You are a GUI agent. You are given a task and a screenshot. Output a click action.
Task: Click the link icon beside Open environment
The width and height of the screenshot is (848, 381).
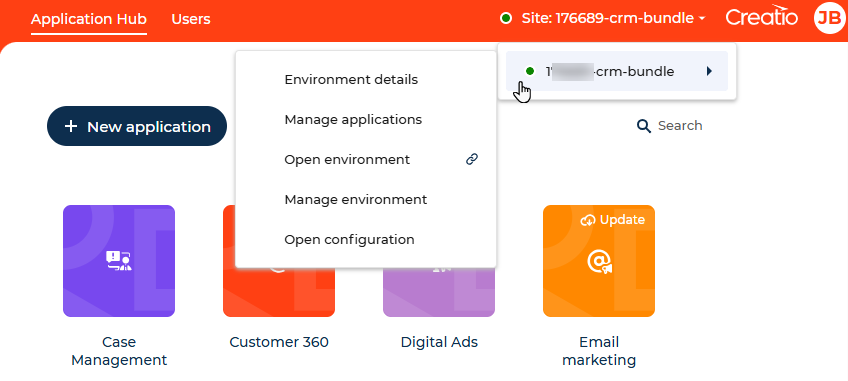pyautogui.click(x=472, y=159)
